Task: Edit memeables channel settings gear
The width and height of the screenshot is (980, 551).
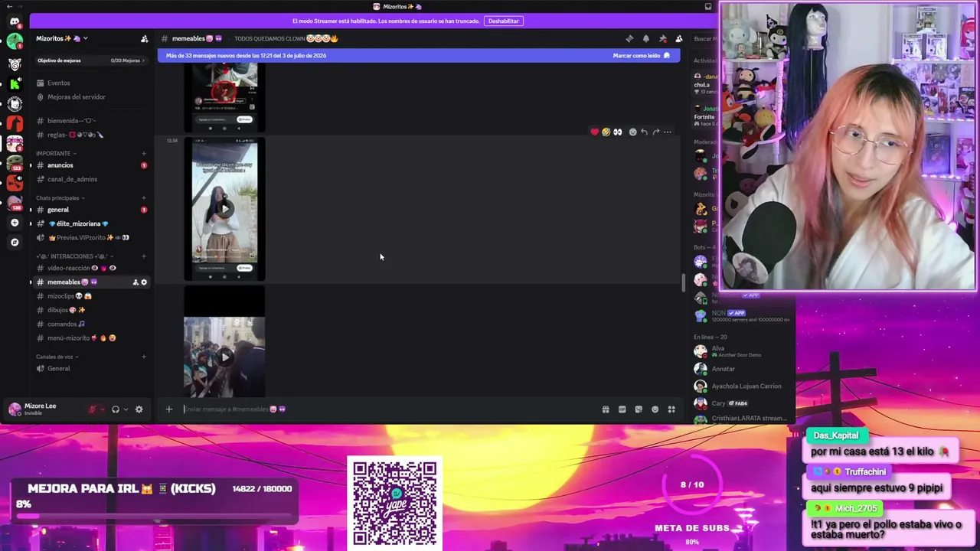Action: point(144,282)
